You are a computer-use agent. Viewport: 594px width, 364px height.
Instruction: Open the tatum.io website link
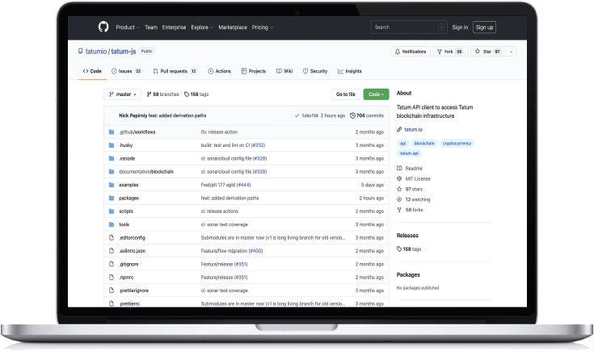413,129
